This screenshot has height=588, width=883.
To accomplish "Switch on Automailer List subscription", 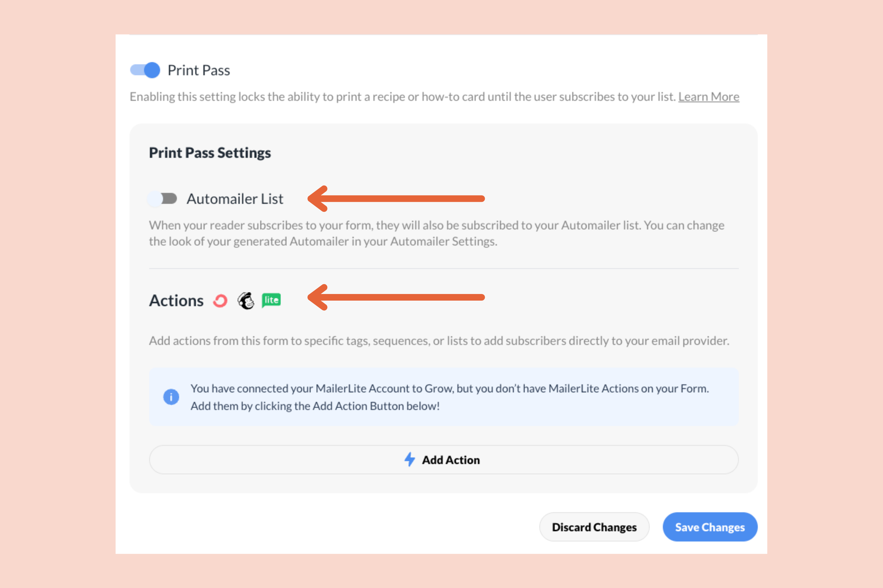I will [163, 199].
